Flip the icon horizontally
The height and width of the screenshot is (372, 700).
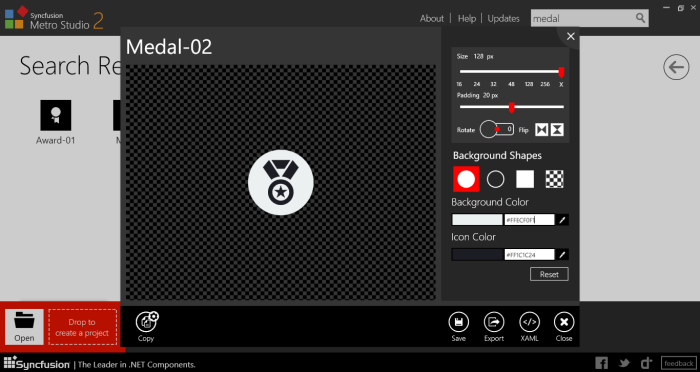coord(542,130)
